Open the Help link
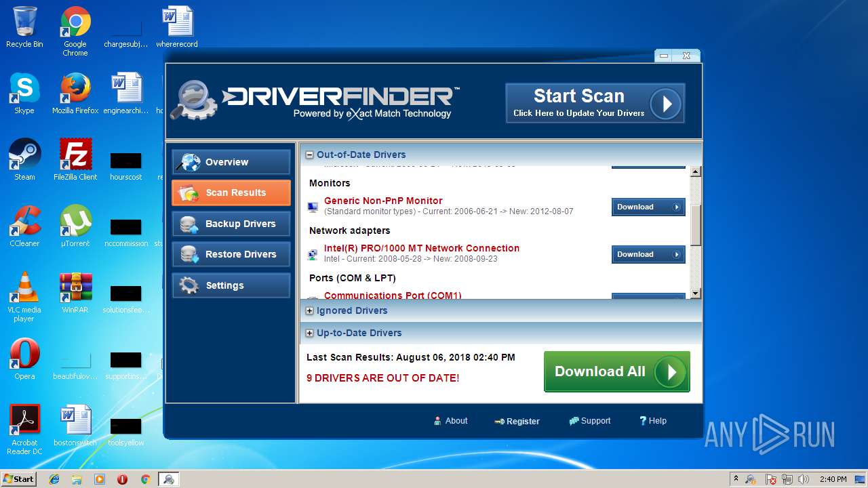This screenshot has width=868, height=488. 653,421
